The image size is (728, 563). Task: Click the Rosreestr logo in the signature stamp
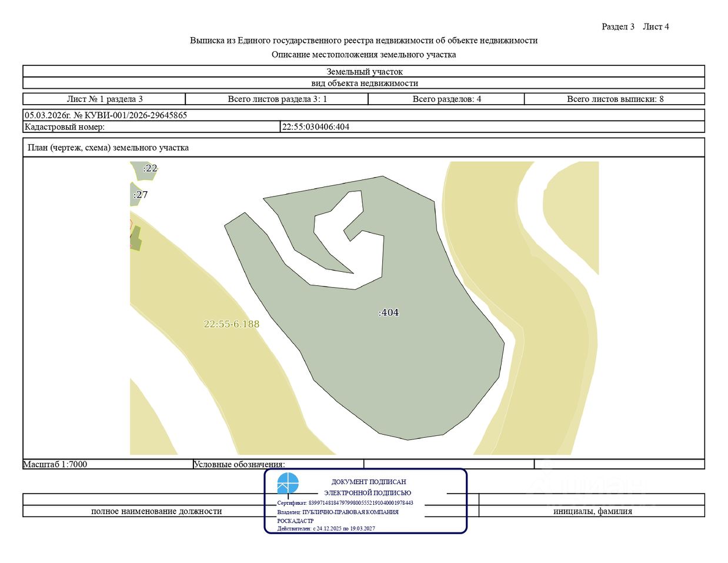288,483
